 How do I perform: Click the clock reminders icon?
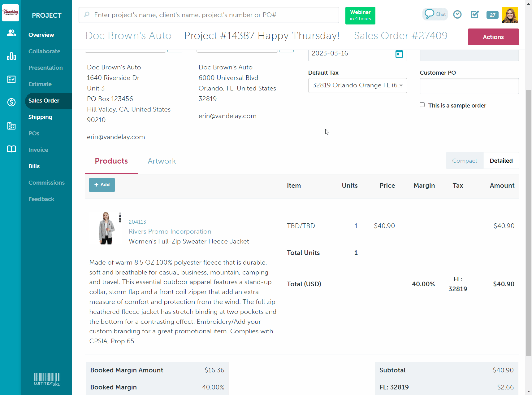point(457,15)
